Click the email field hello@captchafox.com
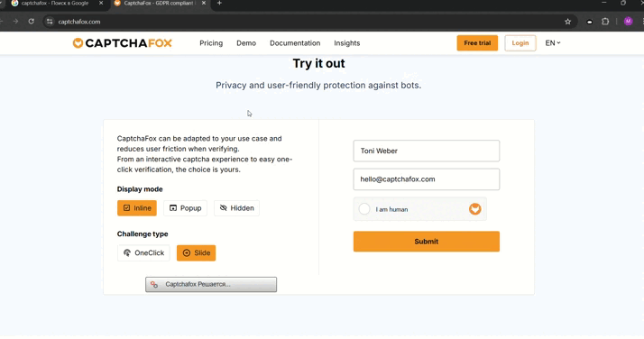The height and width of the screenshot is (339, 644). [427, 179]
